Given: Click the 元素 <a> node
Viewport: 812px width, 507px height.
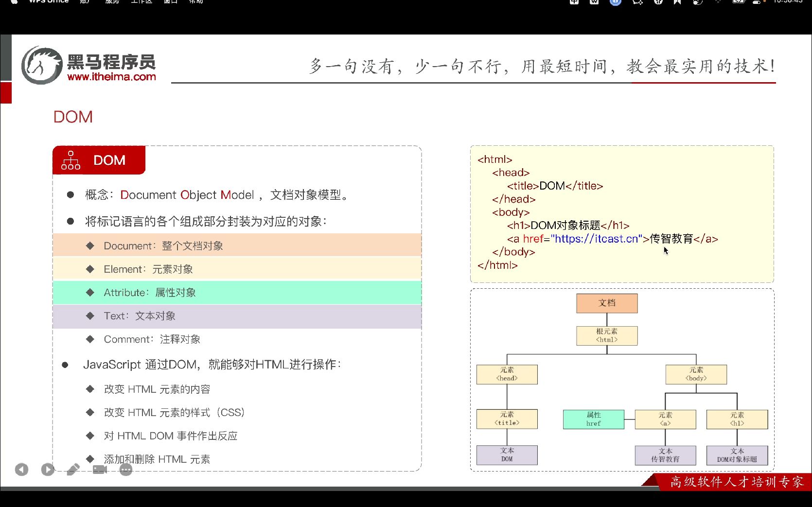Looking at the screenshot, I should point(665,420).
